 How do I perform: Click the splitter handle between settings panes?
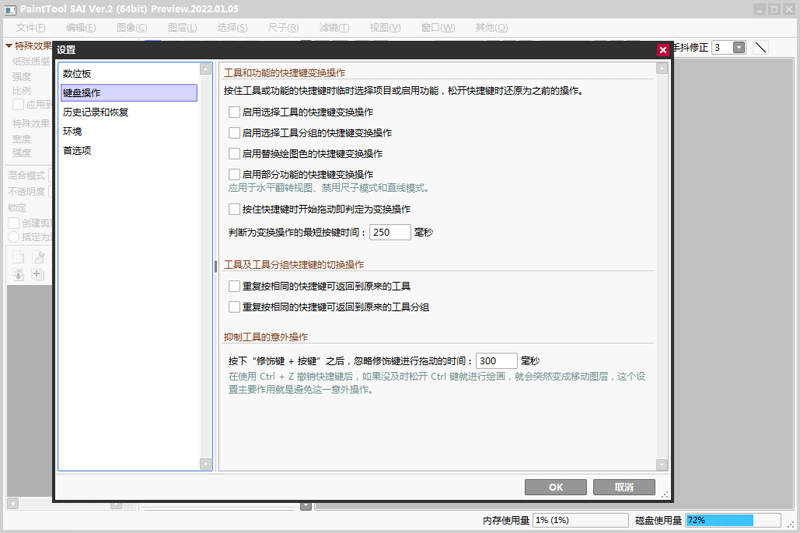pos(216,266)
